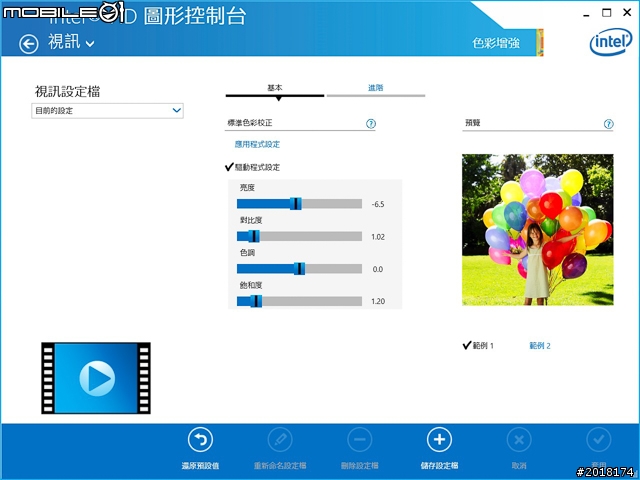Select 驅動程式設定 option
Image resolution: width=640 pixels, height=480 pixels.
[253, 167]
